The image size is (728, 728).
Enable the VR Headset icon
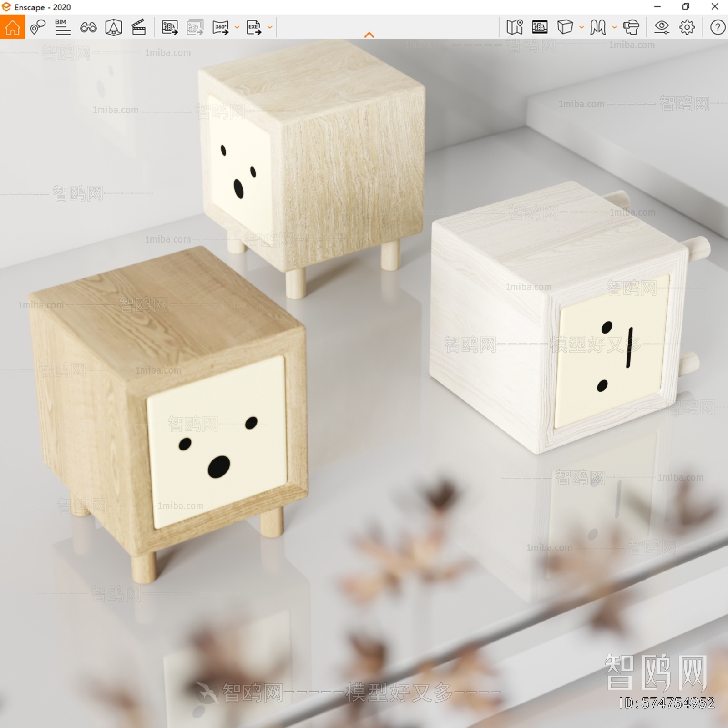[x=631, y=27]
